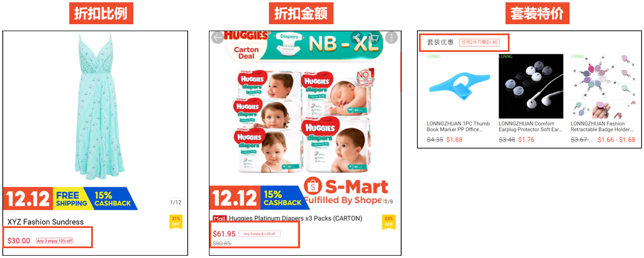
Task: Click the S-Mart shopping bag logo
Action: (314, 188)
